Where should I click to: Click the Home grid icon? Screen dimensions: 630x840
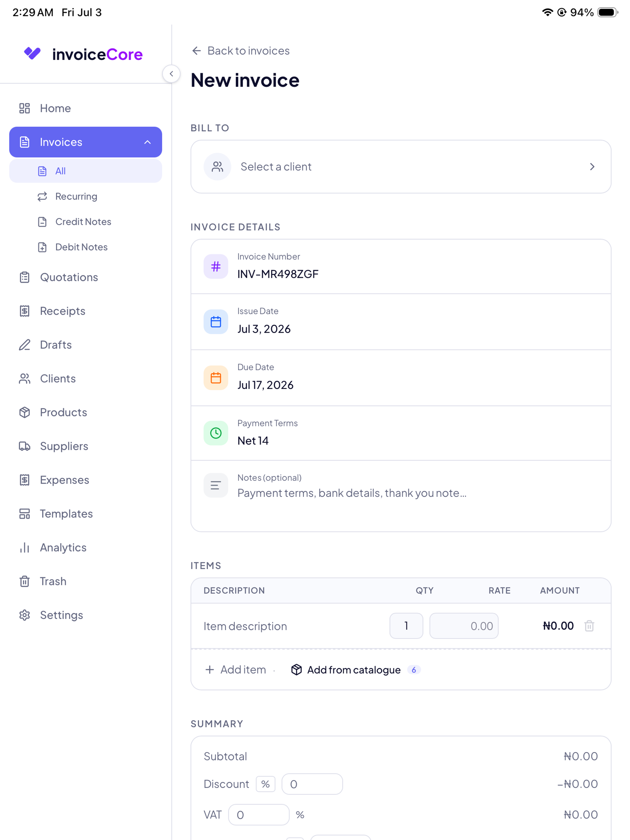tap(25, 108)
